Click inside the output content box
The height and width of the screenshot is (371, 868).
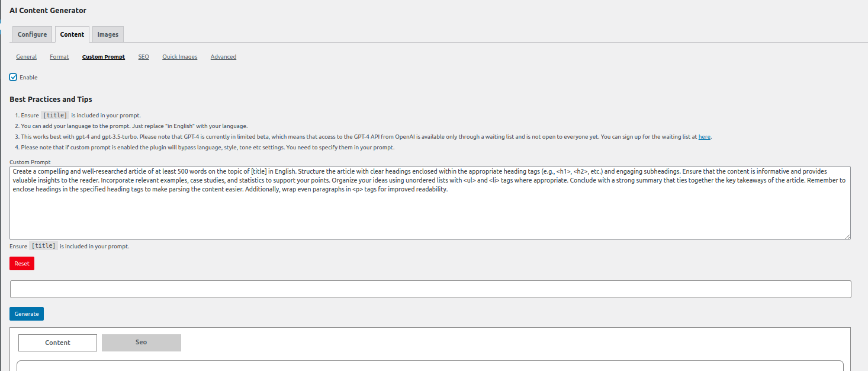tap(430, 366)
